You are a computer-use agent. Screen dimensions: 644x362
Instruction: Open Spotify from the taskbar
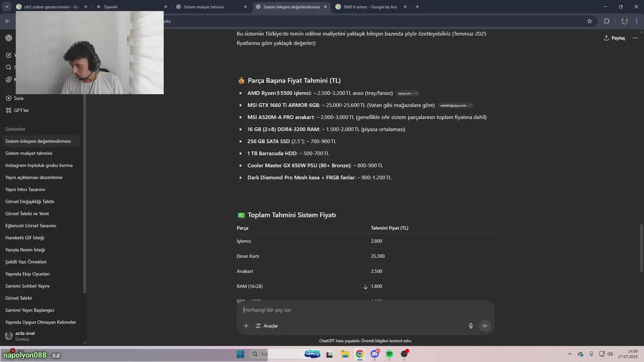click(x=389, y=354)
